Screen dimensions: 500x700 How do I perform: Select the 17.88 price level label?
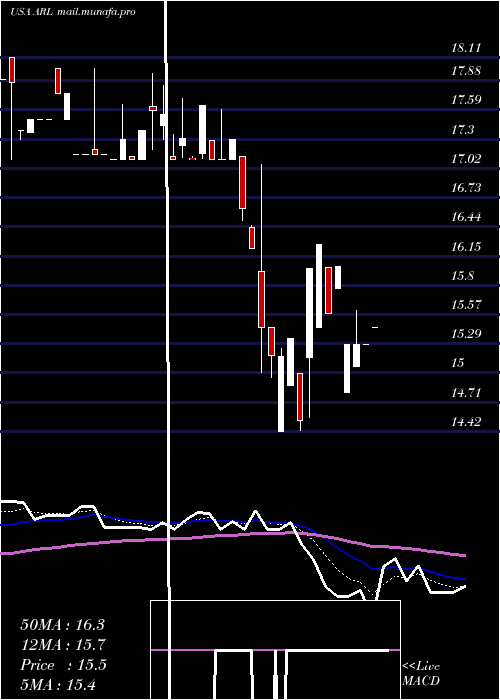[x=466, y=71]
